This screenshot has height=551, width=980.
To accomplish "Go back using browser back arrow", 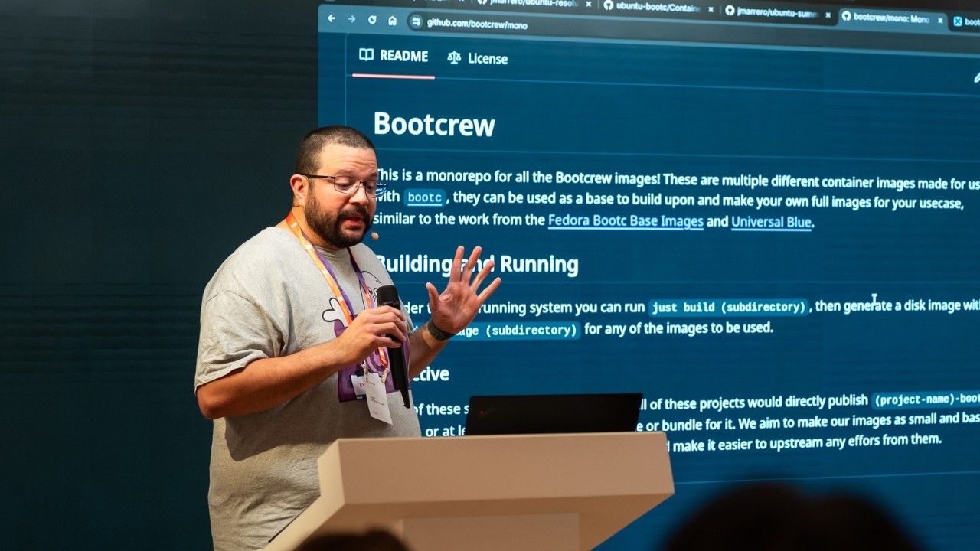I will pyautogui.click(x=332, y=18).
